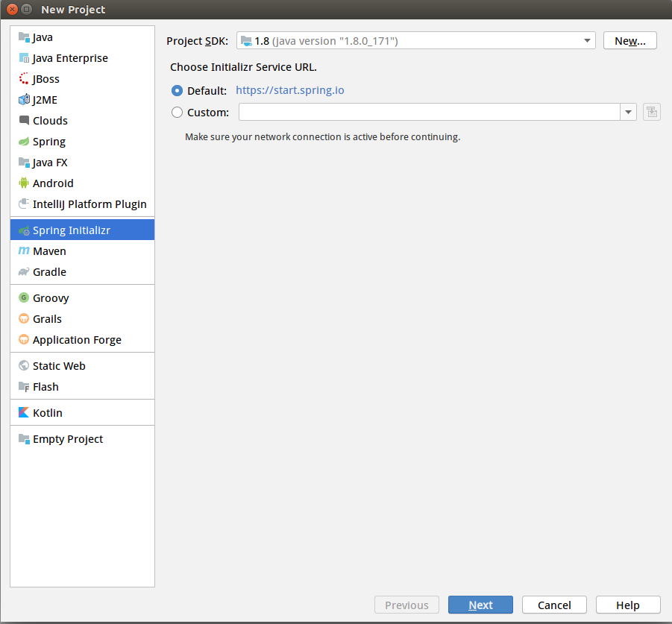Select the Custom URL radio button
Image resolution: width=672 pixels, height=624 pixels.
pyautogui.click(x=177, y=113)
